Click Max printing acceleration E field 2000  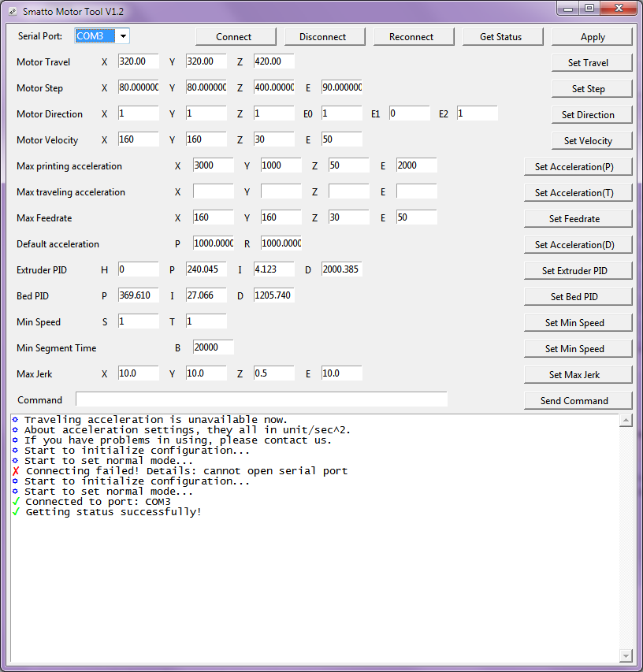point(416,165)
